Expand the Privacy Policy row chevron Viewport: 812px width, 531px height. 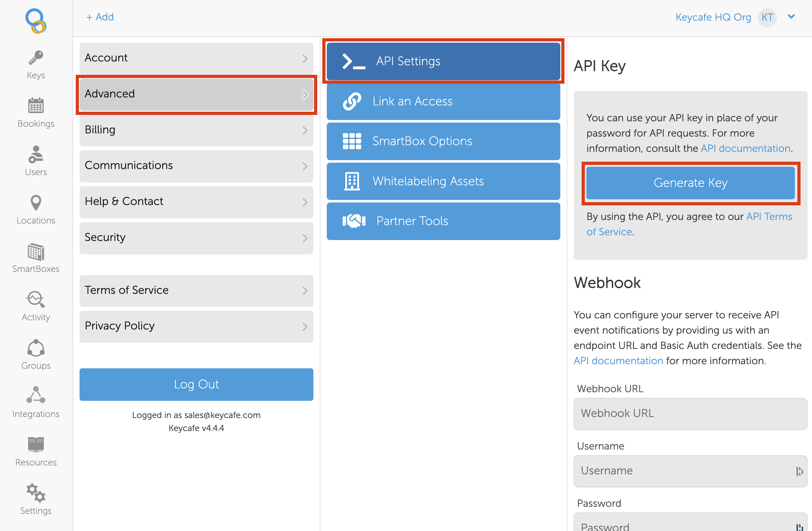[x=305, y=327]
